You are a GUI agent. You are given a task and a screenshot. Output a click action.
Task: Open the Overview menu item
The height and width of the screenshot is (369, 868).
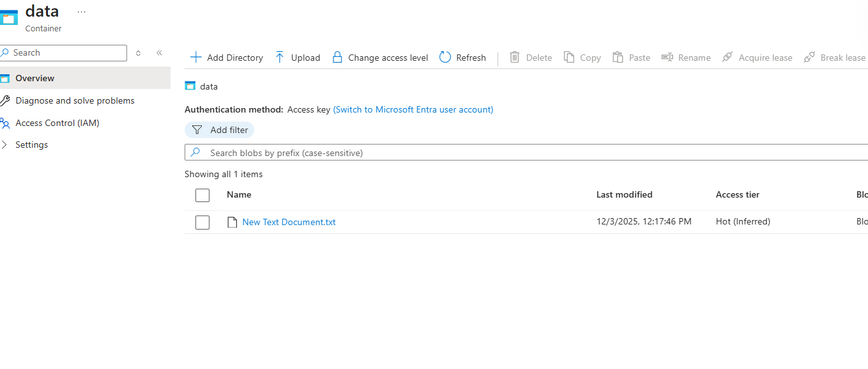(x=35, y=78)
